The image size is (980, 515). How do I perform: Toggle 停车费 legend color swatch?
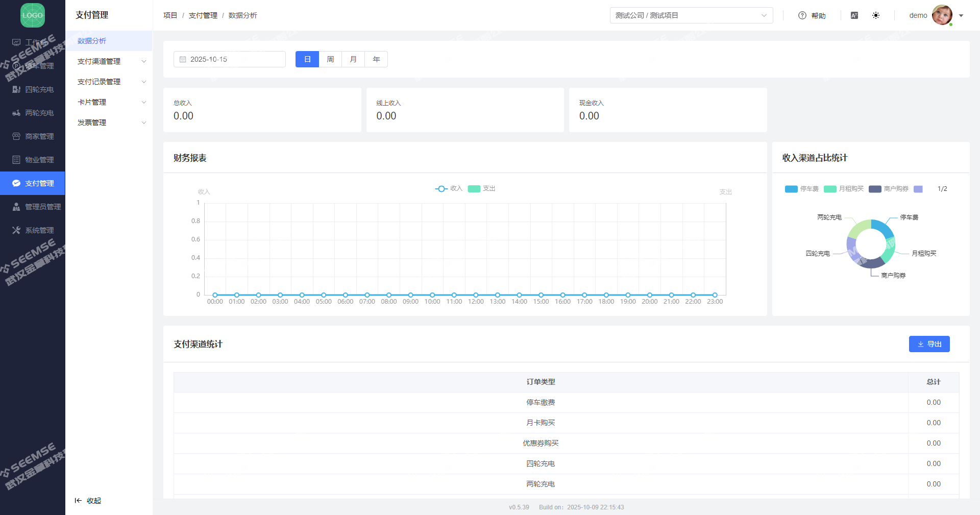(791, 189)
